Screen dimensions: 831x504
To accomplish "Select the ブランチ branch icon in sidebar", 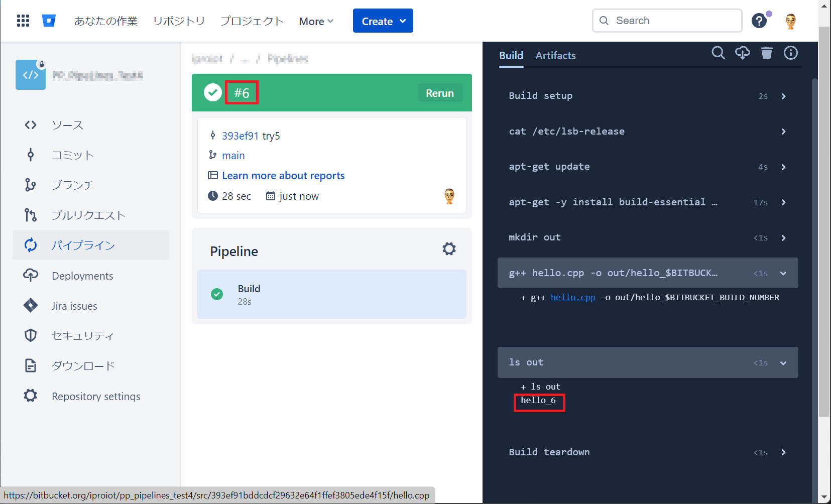I will point(30,185).
